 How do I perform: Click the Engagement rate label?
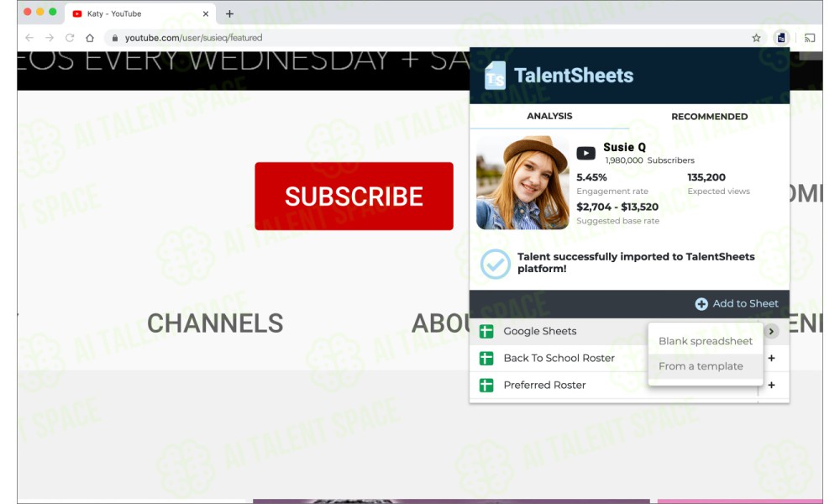tap(612, 192)
